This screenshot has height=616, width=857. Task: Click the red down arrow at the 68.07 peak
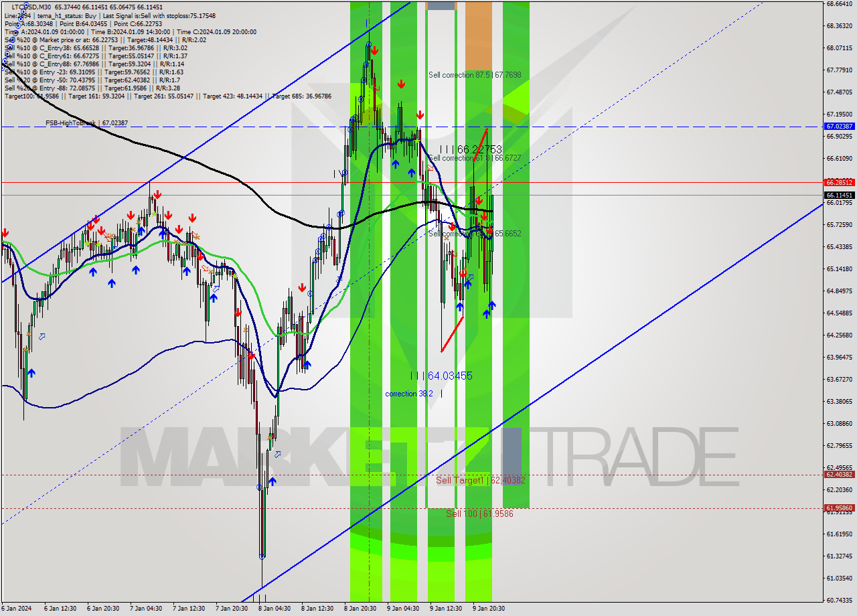point(374,50)
